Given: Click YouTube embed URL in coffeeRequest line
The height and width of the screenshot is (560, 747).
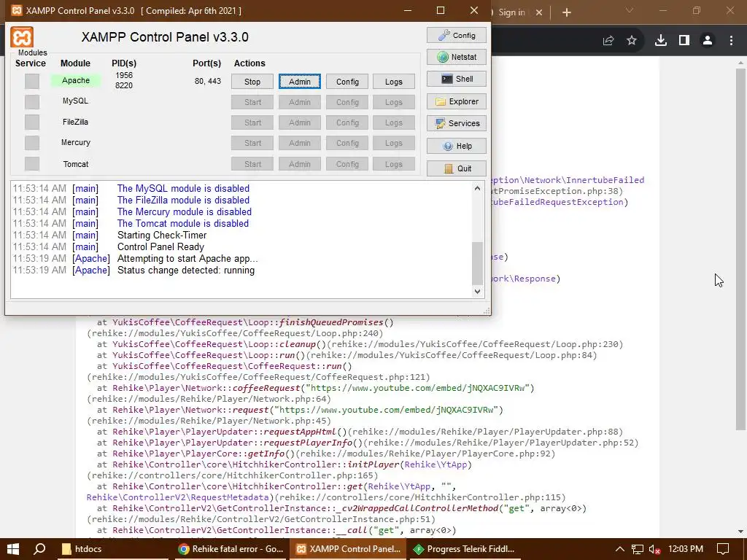Looking at the screenshot, I should [417, 388].
